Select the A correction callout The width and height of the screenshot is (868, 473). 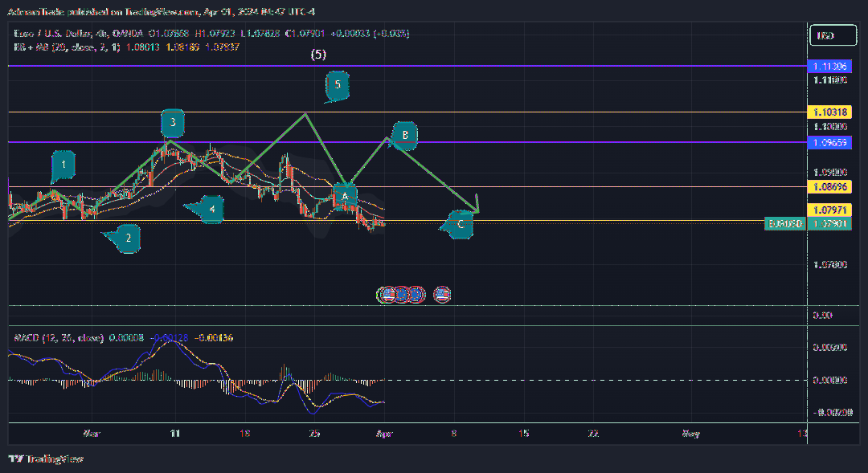pyautogui.click(x=345, y=197)
